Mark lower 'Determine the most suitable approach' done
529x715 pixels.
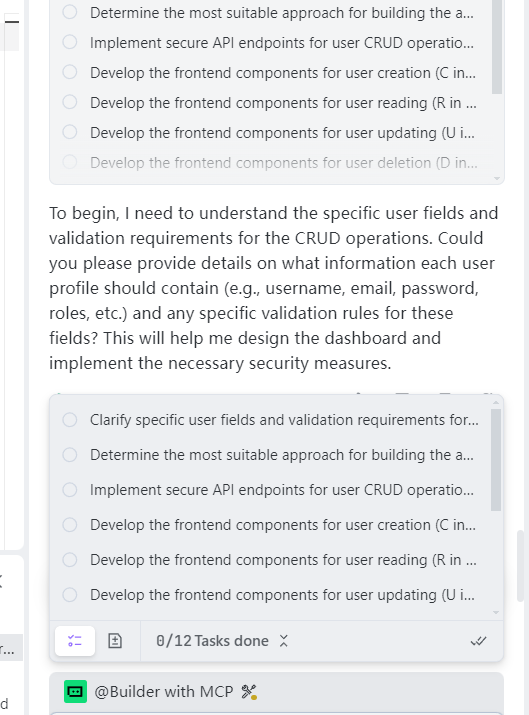coord(70,455)
